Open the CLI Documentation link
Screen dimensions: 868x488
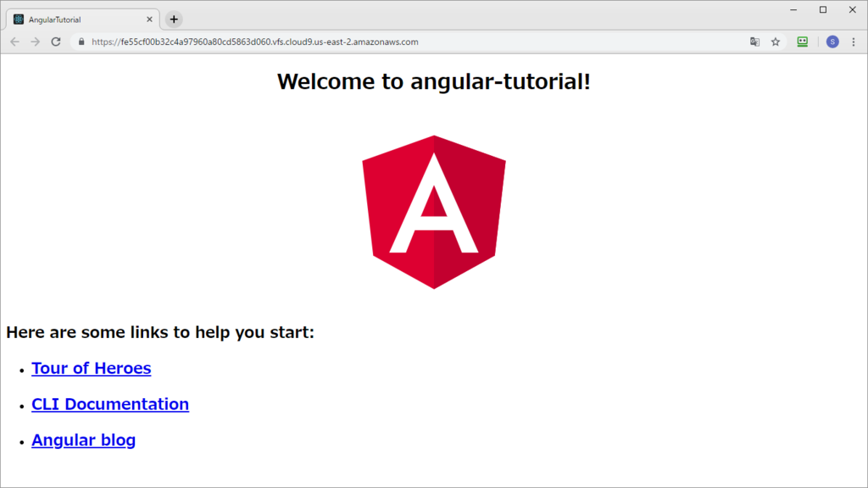[110, 404]
